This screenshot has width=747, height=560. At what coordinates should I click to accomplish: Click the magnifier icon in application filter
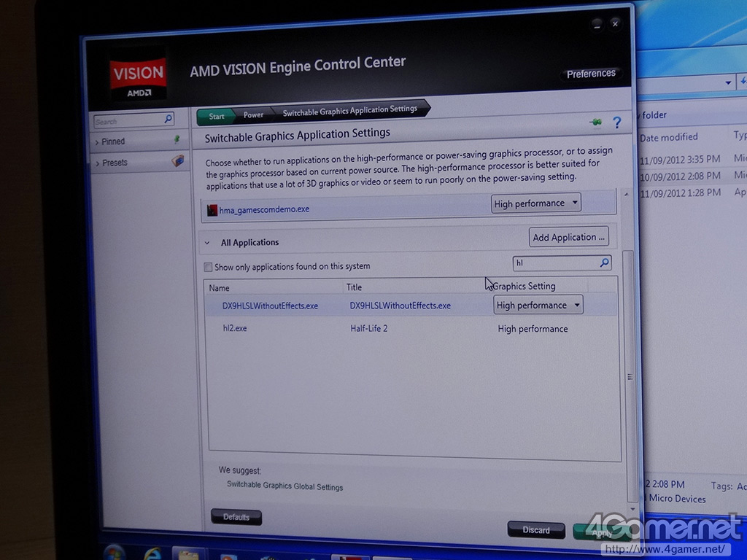coord(605,262)
